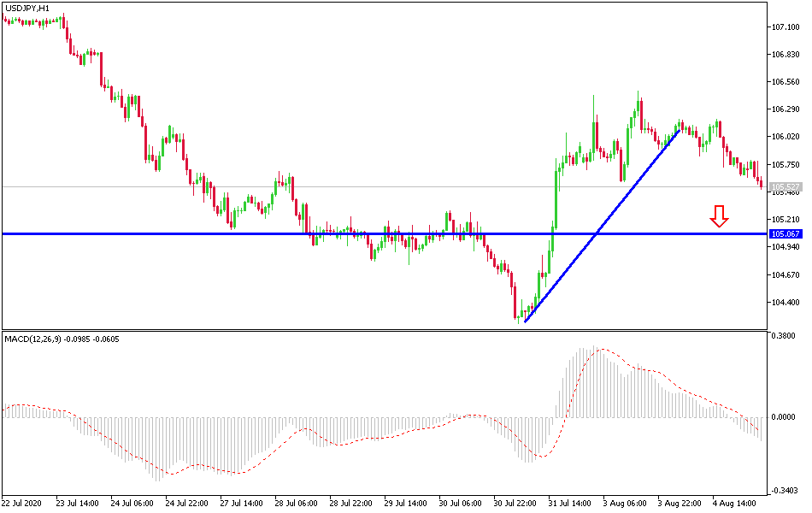Click the 3 Aug 22:00 time label
This screenshot has width=812, height=513.
[680, 503]
